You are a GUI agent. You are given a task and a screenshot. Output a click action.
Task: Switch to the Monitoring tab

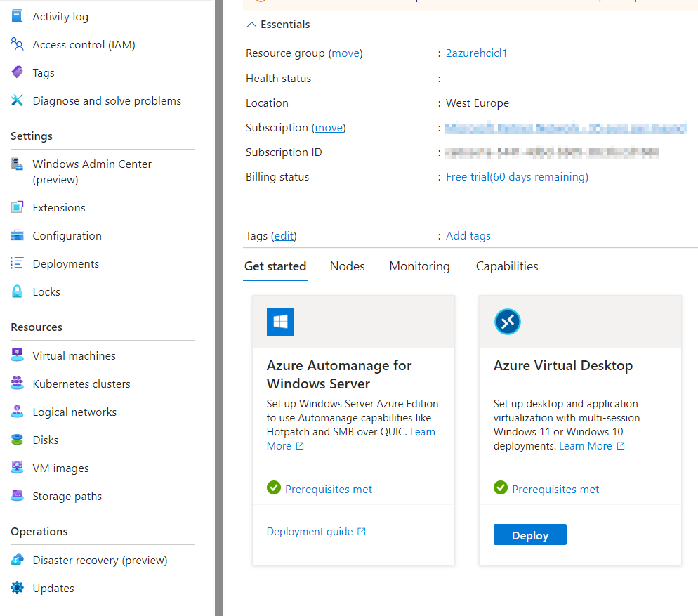(419, 266)
